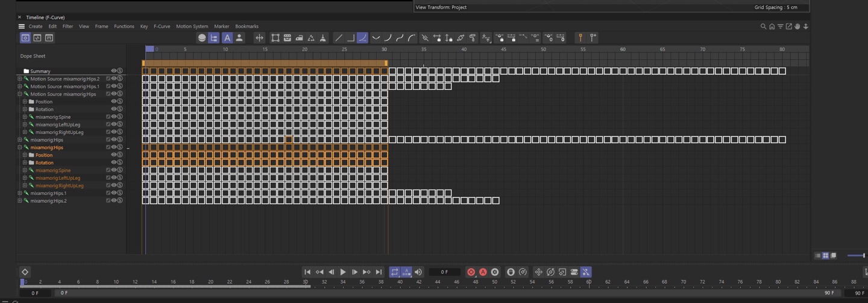The image size is (868, 303).
Task: Switch to F-Curve mode icon
Action: click(x=37, y=38)
